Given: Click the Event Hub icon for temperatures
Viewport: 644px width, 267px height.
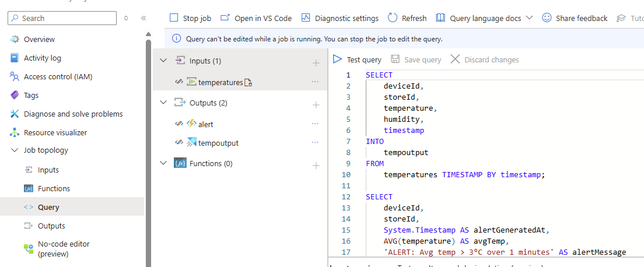Looking at the screenshot, I should point(191,82).
